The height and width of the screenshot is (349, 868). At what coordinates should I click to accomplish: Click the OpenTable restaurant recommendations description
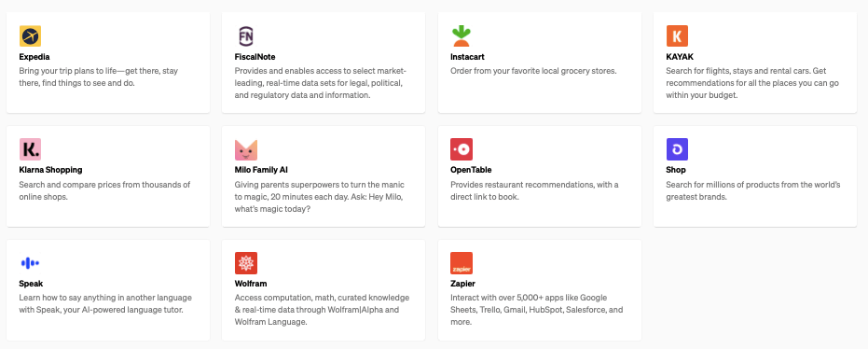pos(534,190)
